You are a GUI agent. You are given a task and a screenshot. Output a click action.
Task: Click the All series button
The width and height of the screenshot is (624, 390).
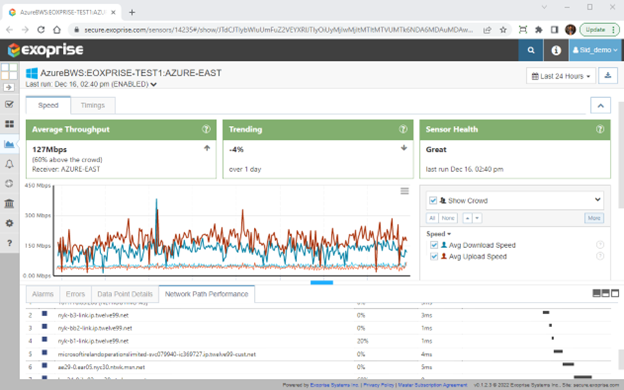click(x=432, y=218)
